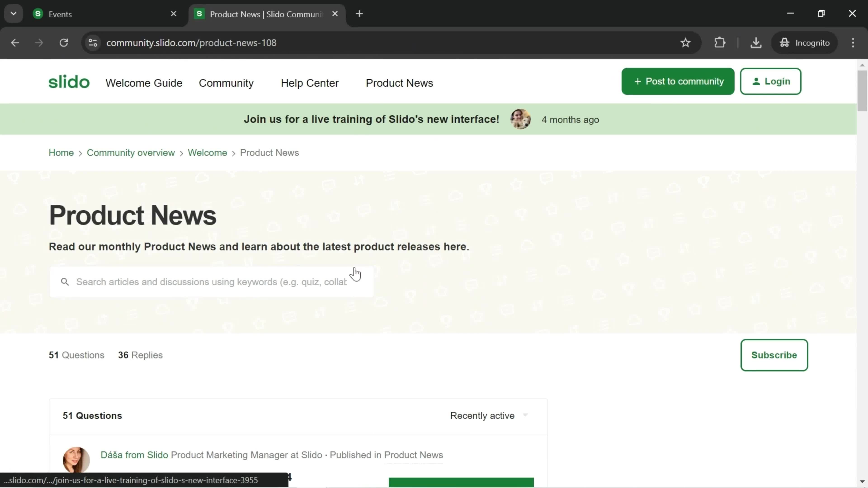This screenshot has width=868, height=488.
Task: Click the Incognito mode indicator
Action: tap(808, 42)
